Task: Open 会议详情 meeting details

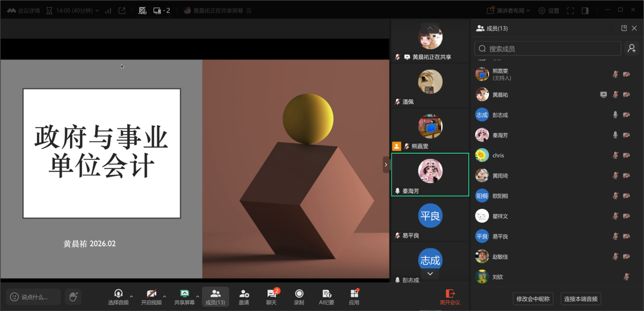Action: 23,11
